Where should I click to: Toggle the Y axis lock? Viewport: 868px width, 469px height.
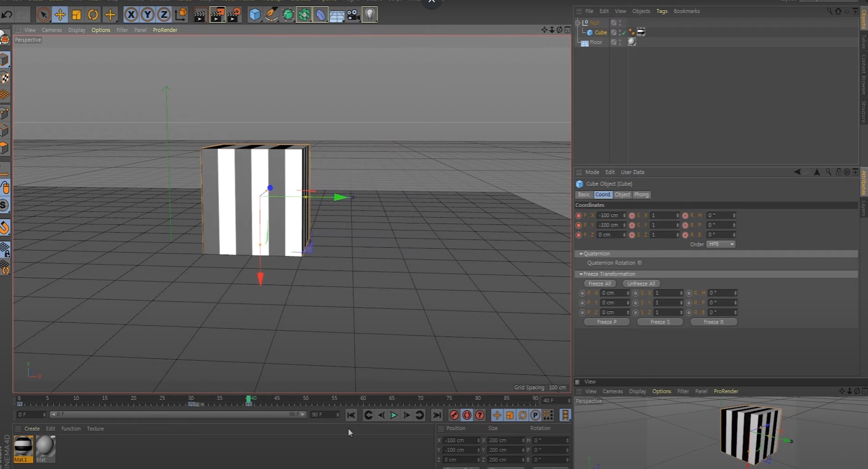coord(148,15)
